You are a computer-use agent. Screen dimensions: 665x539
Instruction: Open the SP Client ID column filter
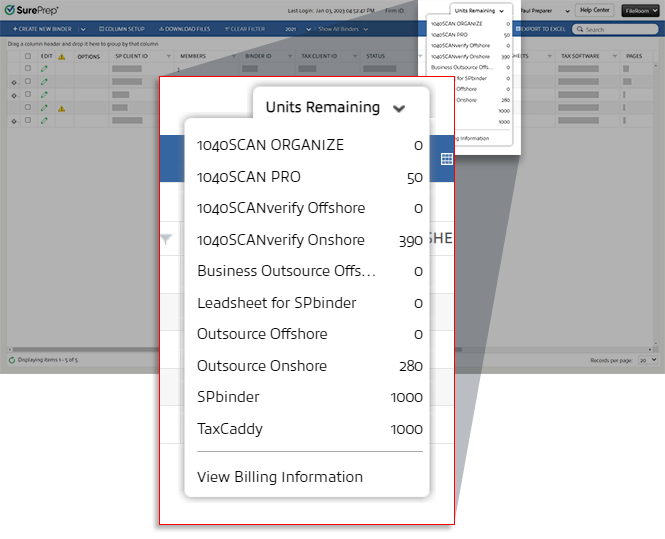tap(169, 56)
